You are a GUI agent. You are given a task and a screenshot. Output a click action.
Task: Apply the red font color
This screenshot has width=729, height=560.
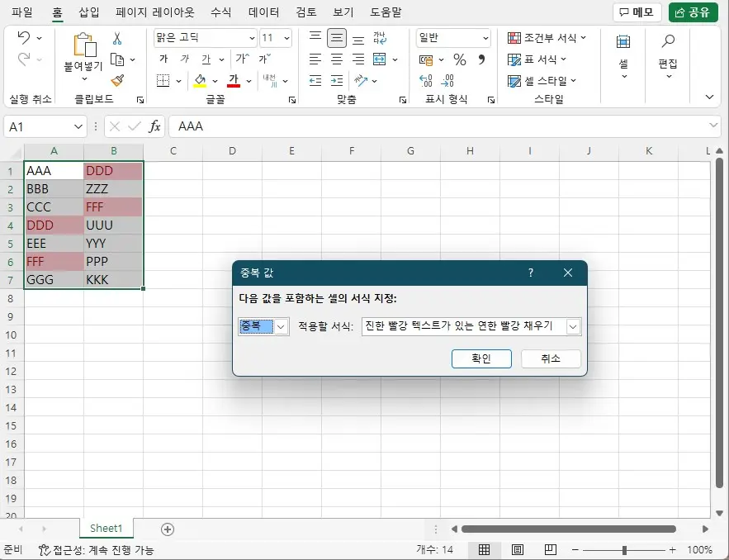pos(234,80)
